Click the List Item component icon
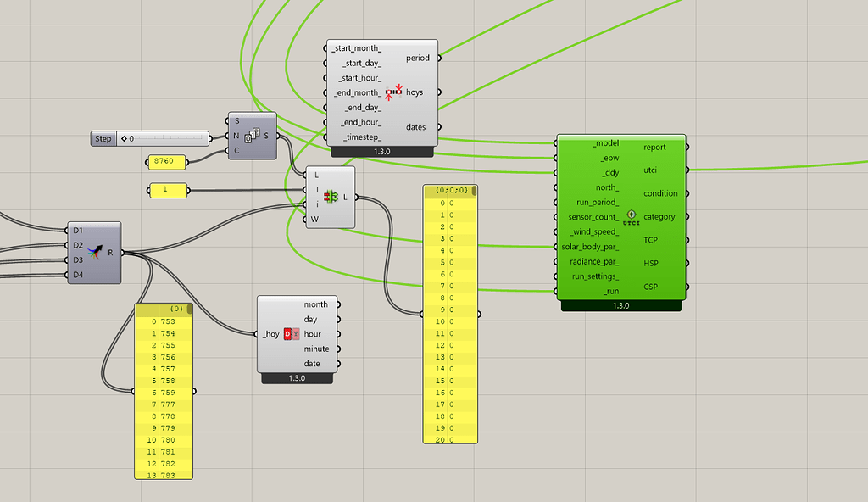This screenshot has width=868, height=502. (x=331, y=197)
